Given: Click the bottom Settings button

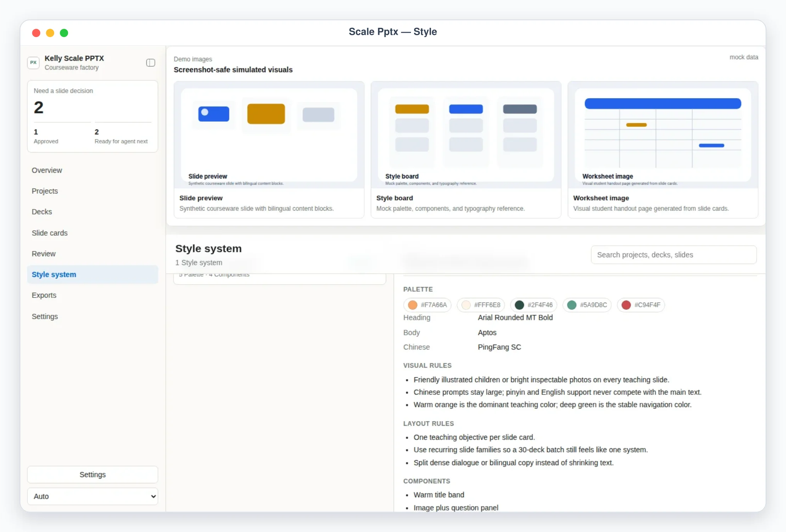Looking at the screenshot, I should (x=93, y=474).
